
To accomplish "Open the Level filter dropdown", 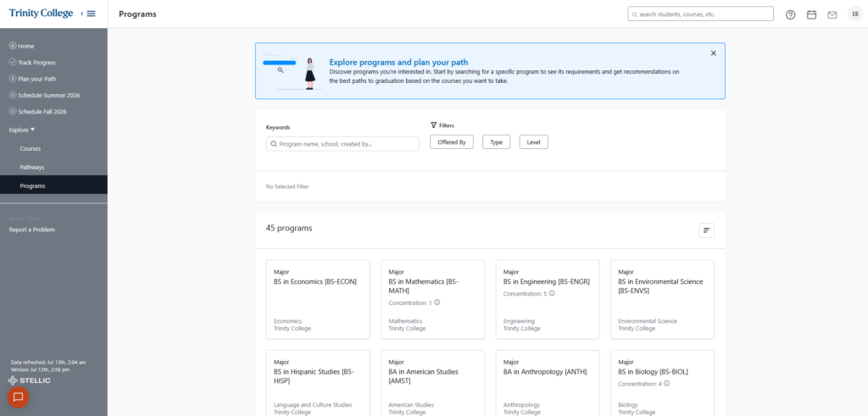I will click(x=534, y=142).
